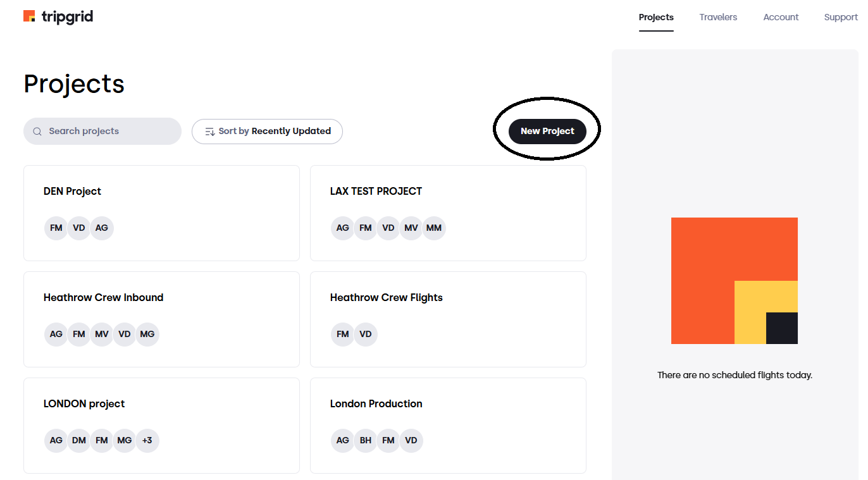Open Sort by Recently Updated dropdown
This screenshot has height=480, width=868.
(267, 132)
